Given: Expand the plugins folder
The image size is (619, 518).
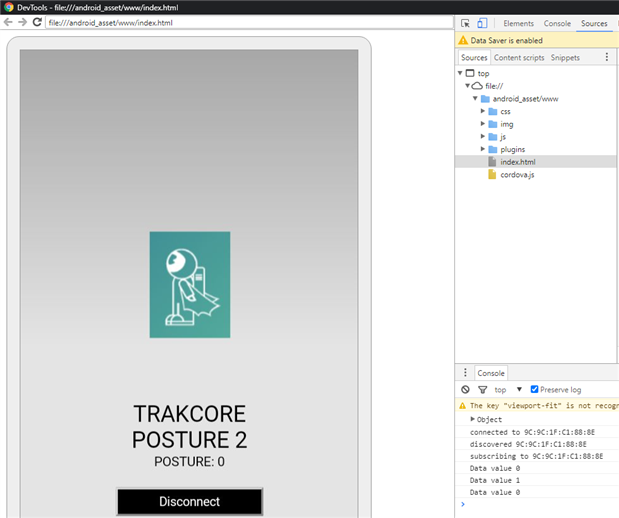Looking at the screenshot, I should [x=483, y=149].
